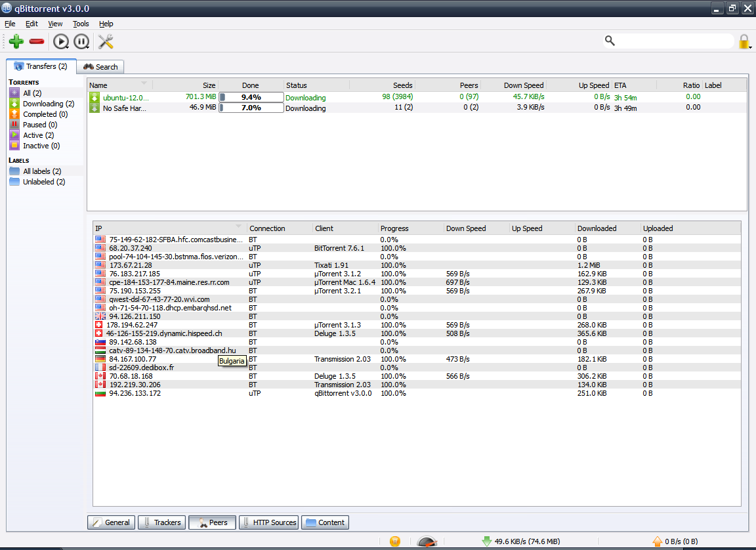Sort torrents by Seeds column header
The image size is (756, 550).
coord(383,85)
